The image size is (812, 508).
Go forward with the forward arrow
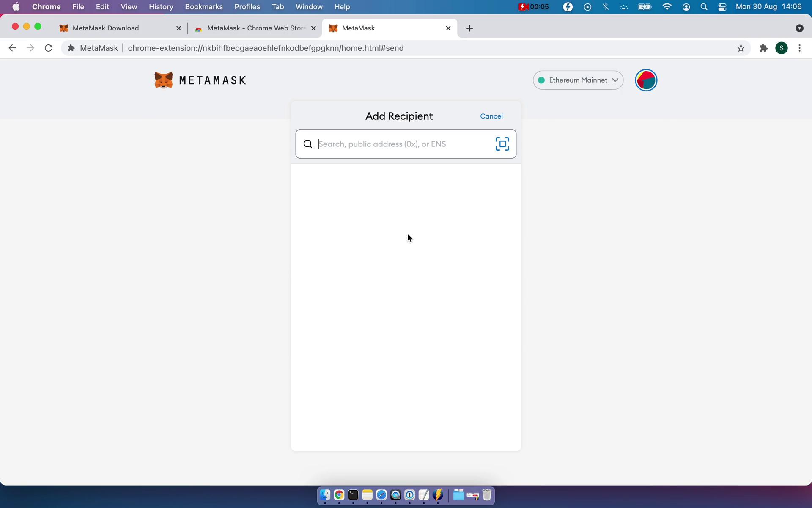[30, 48]
